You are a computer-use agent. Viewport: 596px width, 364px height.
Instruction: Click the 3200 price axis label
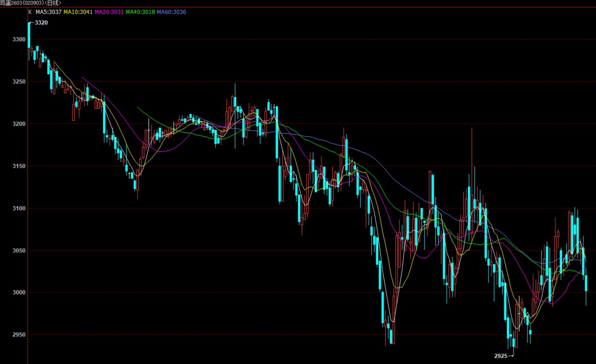coord(19,124)
